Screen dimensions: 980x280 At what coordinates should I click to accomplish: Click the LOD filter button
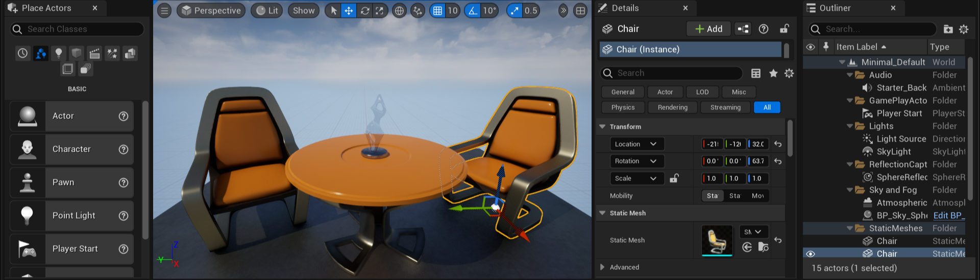coord(702,92)
